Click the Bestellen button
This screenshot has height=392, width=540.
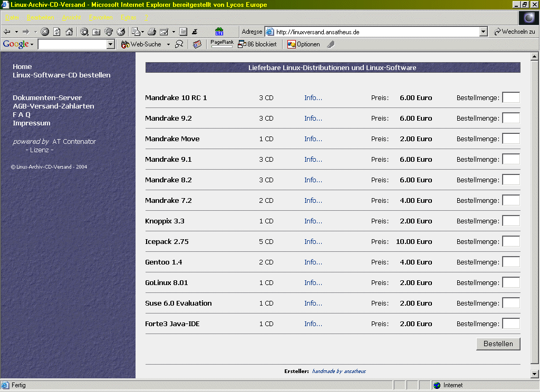pyautogui.click(x=498, y=344)
